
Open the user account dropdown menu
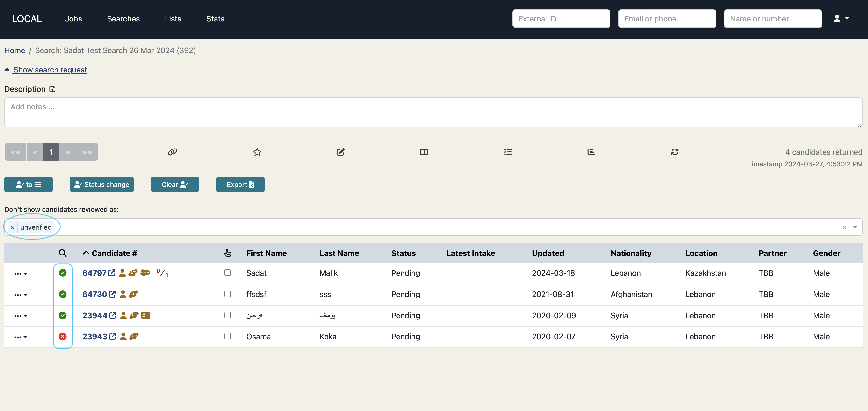(841, 19)
